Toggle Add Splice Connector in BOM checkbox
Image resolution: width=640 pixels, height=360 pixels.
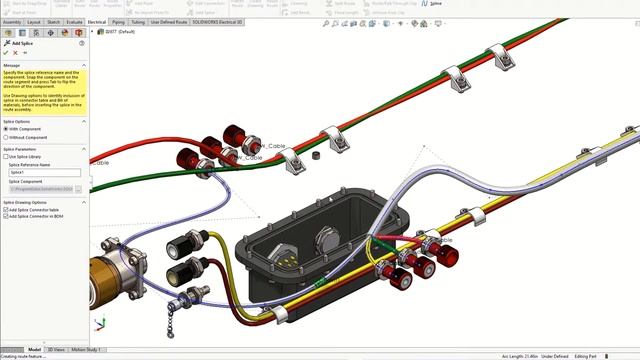tap(6, 216)
